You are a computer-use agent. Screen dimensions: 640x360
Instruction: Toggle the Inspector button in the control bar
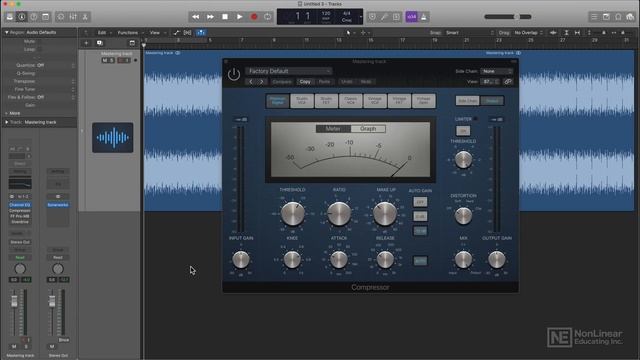[x=22, y=17]
